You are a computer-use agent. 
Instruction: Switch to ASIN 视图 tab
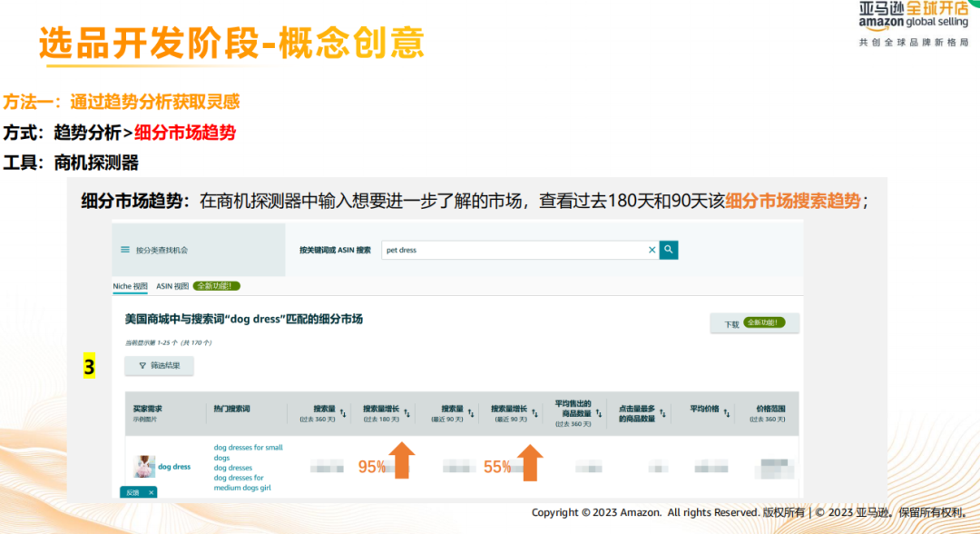tap(172, 286)
